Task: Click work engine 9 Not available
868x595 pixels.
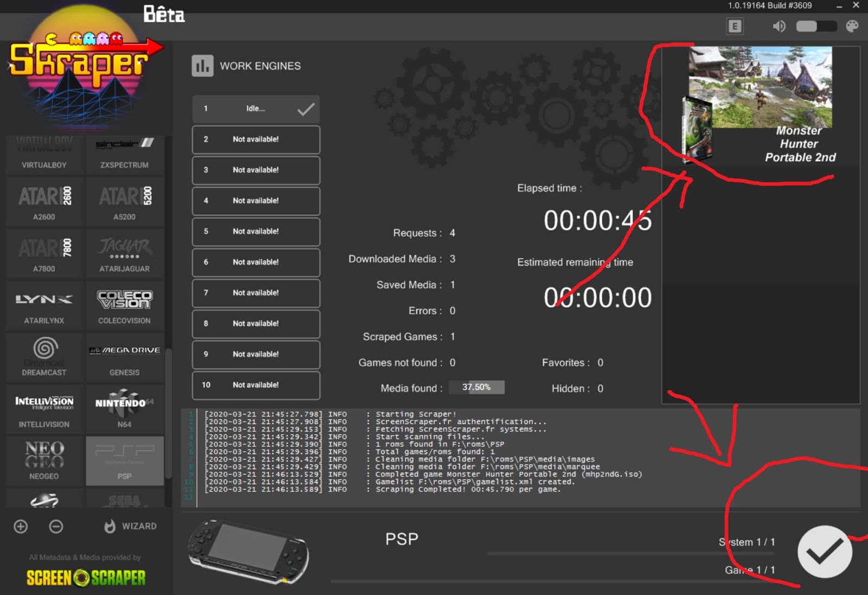Action: tap(256, 354)
